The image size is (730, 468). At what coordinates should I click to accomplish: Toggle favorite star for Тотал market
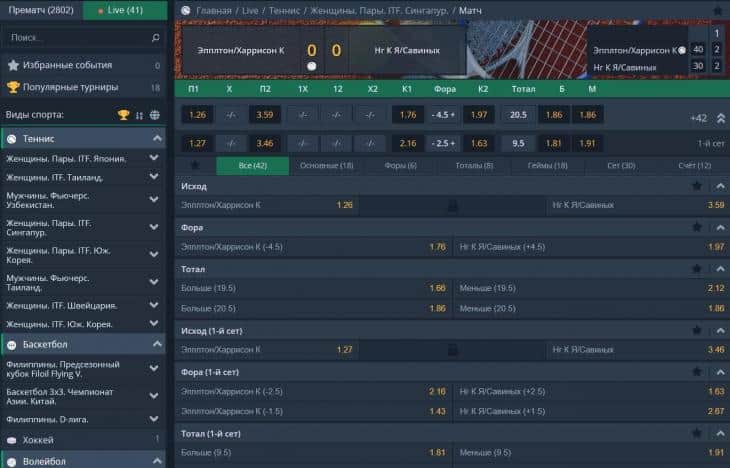coord(697,269)
